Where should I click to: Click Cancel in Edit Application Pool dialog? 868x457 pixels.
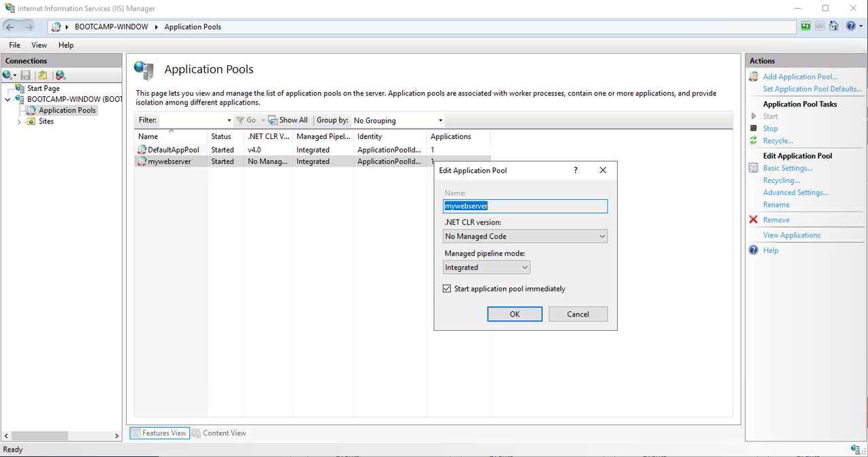pyautogui.click(x=578, y=314)
